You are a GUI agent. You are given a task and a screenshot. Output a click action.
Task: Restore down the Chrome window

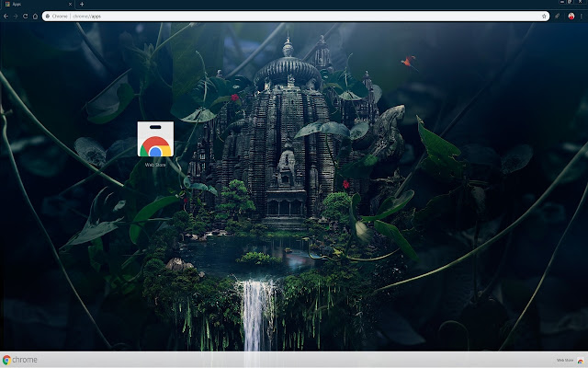pos(570,2)
